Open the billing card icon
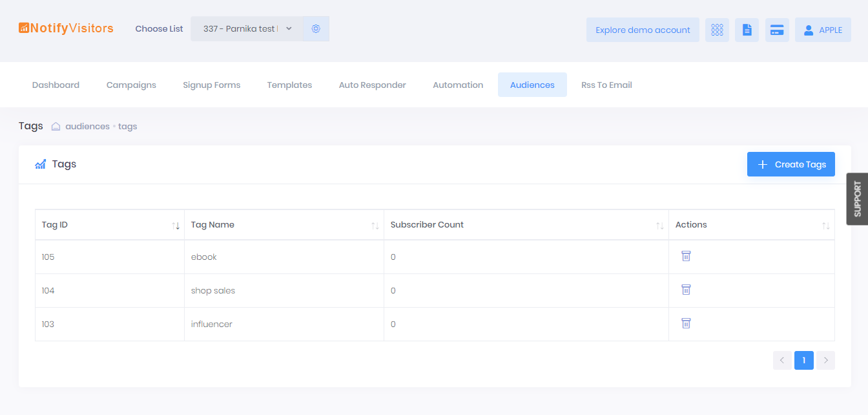Image resolution: width=868 pixels, height=415 pixels. point(777,30)
